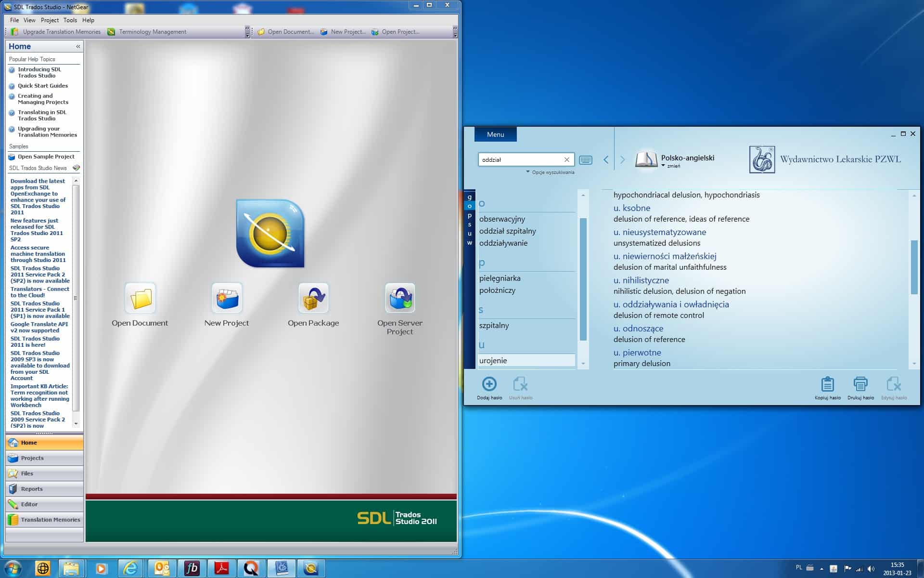Click Dodaj hasło plus icon

pyautogui.click(x=489, y=384)
